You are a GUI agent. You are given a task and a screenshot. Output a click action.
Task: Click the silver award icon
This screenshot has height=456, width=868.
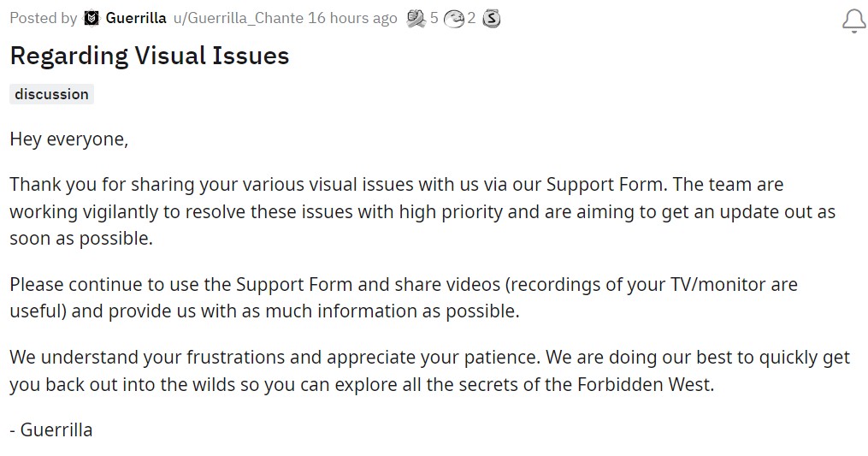491,18
